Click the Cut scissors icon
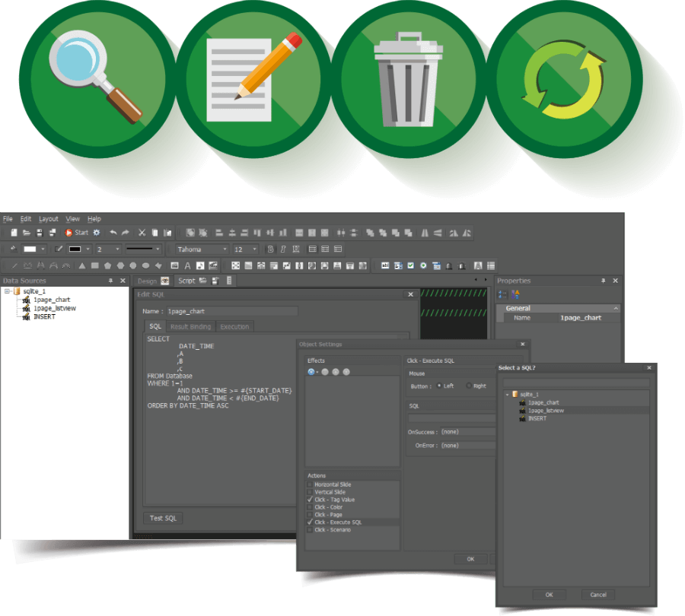The width and height of the screenshot is (685, 616). 142,233
